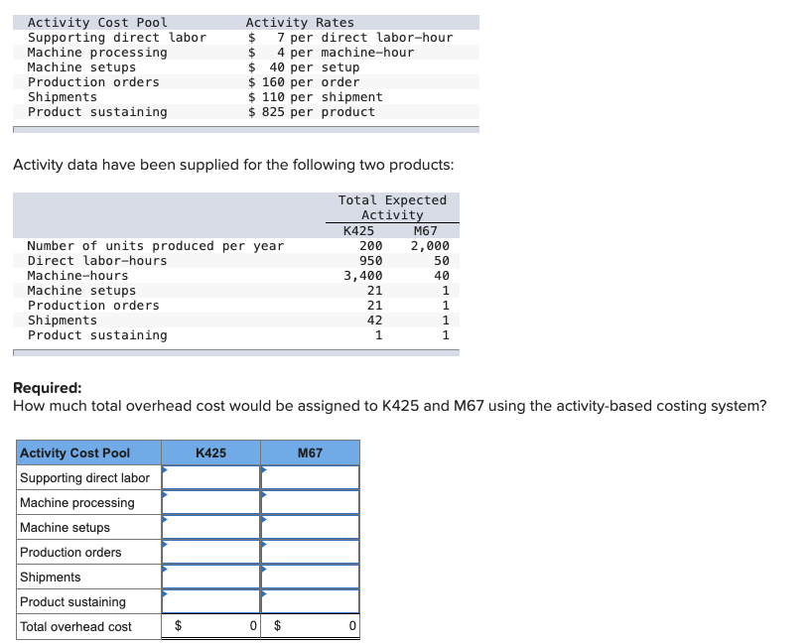Click the '$ 7 per direct labor-hour' rate
This screenshot has width=812, height=644.
350,38
